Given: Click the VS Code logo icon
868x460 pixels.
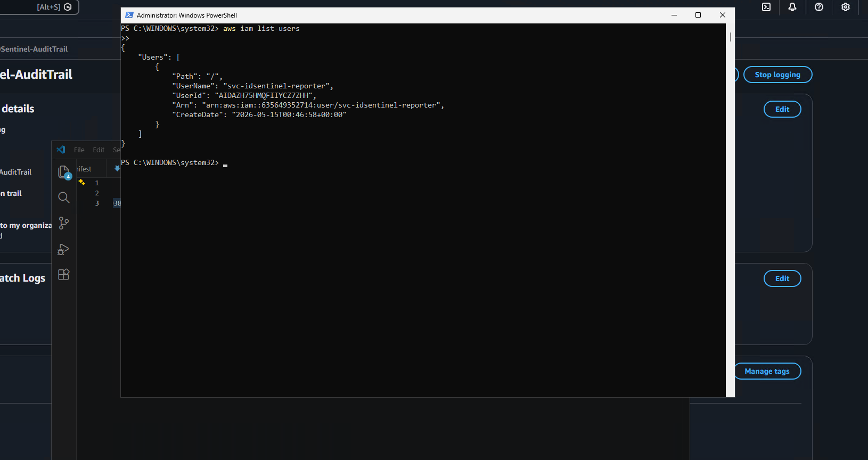Looking at the screenshot, I should click(61, 150).
